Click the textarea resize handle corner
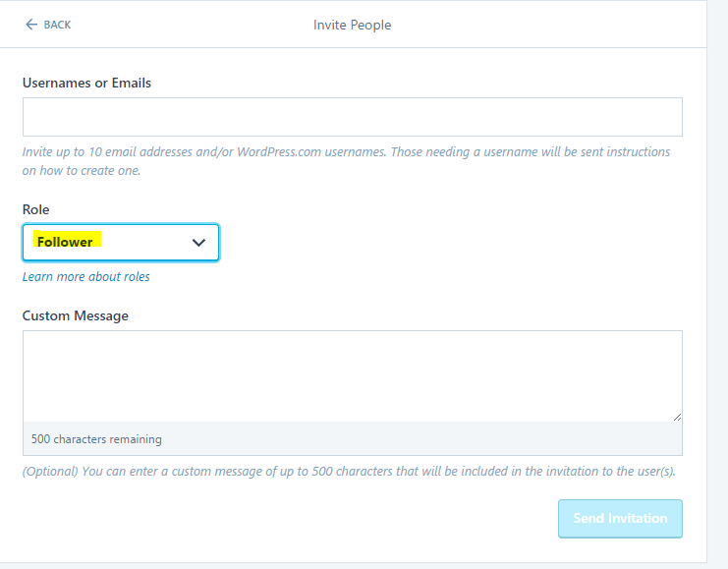This screenshot has width=728, height=569. (676, 417)
